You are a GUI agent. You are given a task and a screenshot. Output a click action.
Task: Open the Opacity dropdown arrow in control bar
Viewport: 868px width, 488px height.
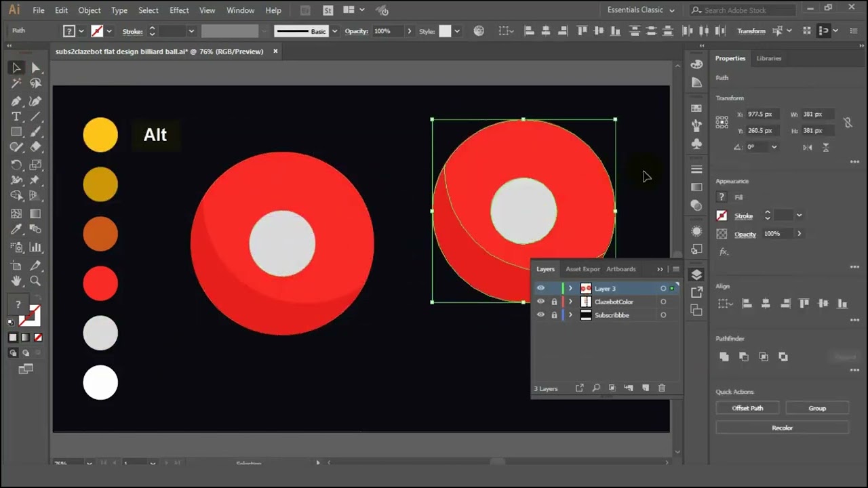[x=409, y=31]
